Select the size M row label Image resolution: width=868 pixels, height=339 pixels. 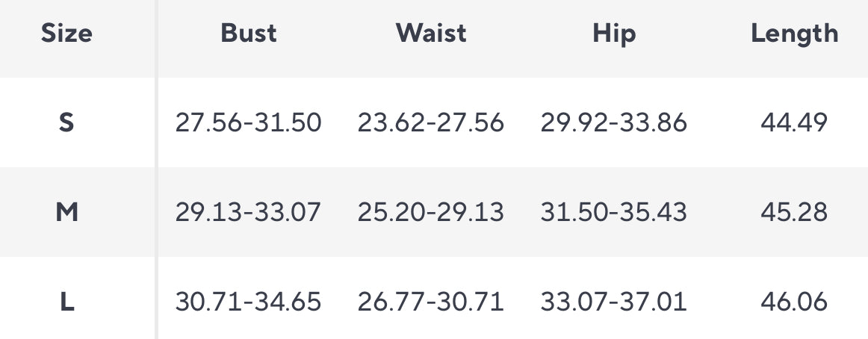point(66,213)
